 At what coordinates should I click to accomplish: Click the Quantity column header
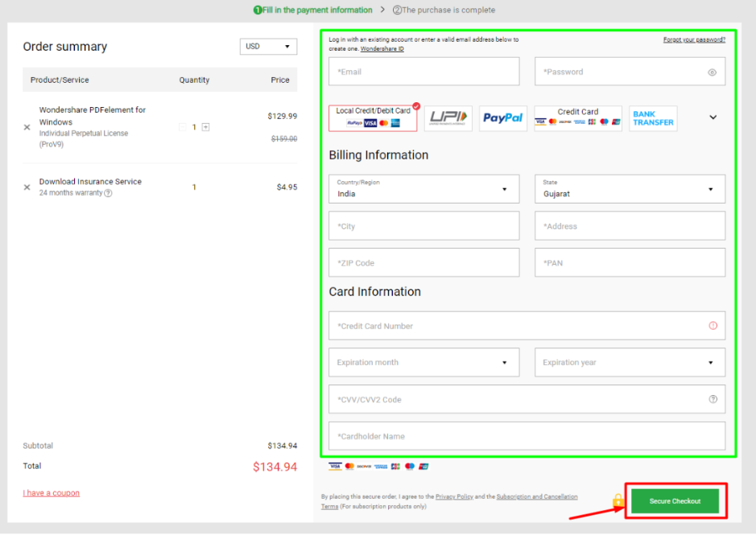point(194,80)
